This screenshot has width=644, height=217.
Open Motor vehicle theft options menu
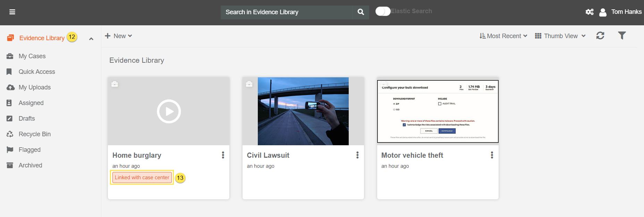point(492,155)
